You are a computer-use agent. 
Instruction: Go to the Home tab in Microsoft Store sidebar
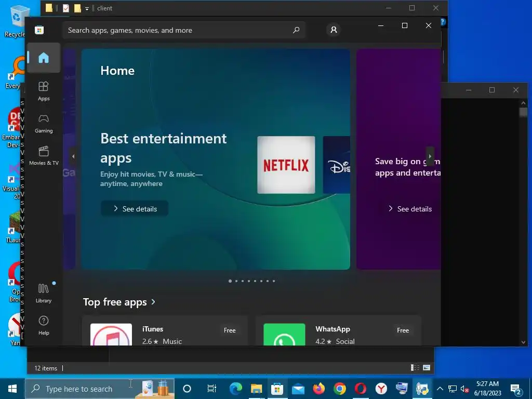44,58
